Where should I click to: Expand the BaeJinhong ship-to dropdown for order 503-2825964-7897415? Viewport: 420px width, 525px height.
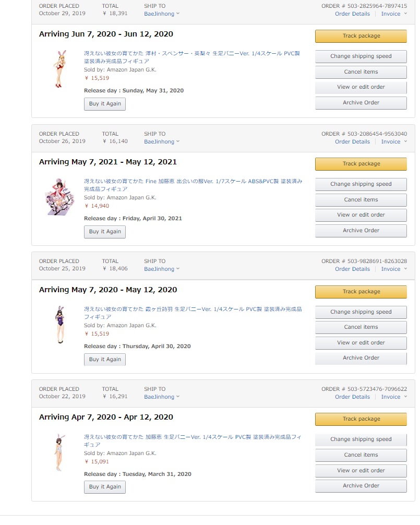(162, 14)
